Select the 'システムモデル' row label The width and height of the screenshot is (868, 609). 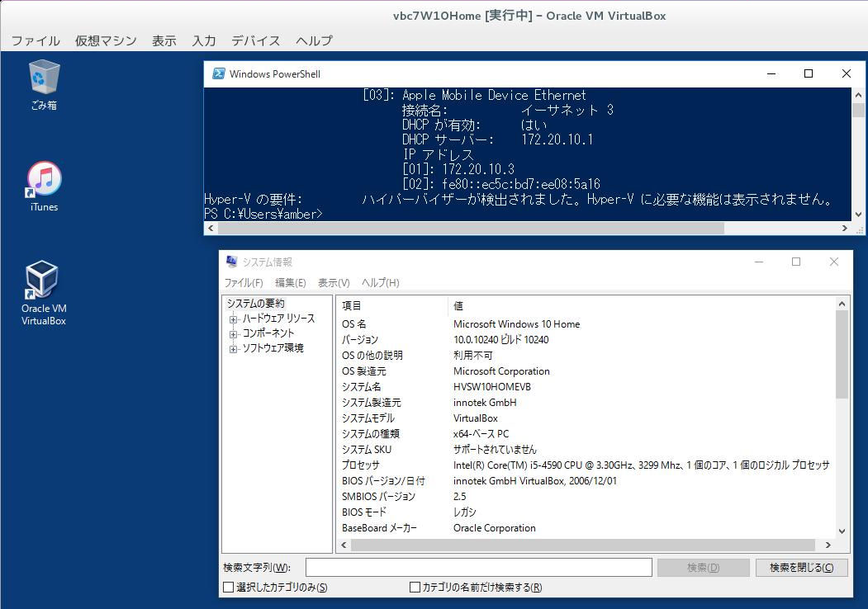coord(368,418)
